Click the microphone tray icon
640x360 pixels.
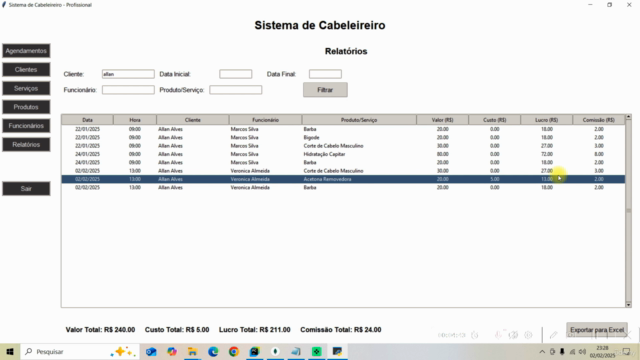[562, 352]
